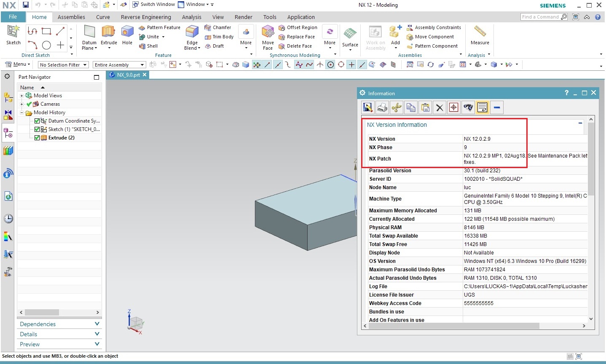
Task: Click the Move Component command
Action: 430,37
